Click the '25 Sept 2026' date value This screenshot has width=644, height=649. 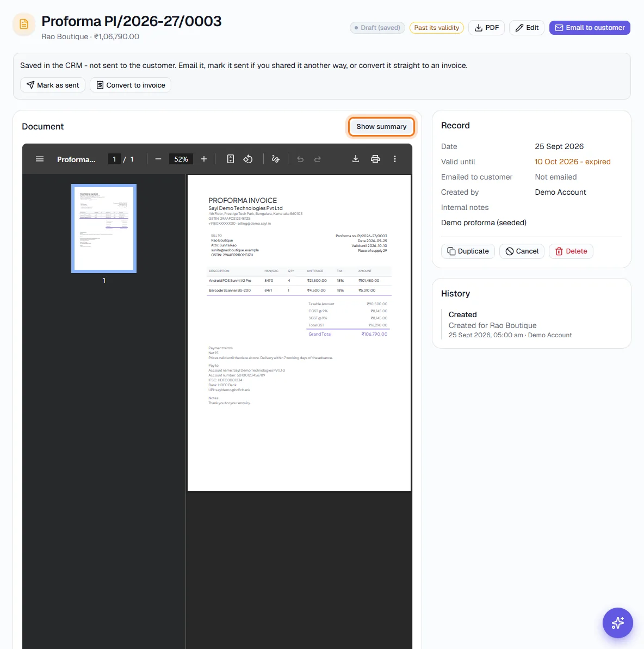pos(559,146)
